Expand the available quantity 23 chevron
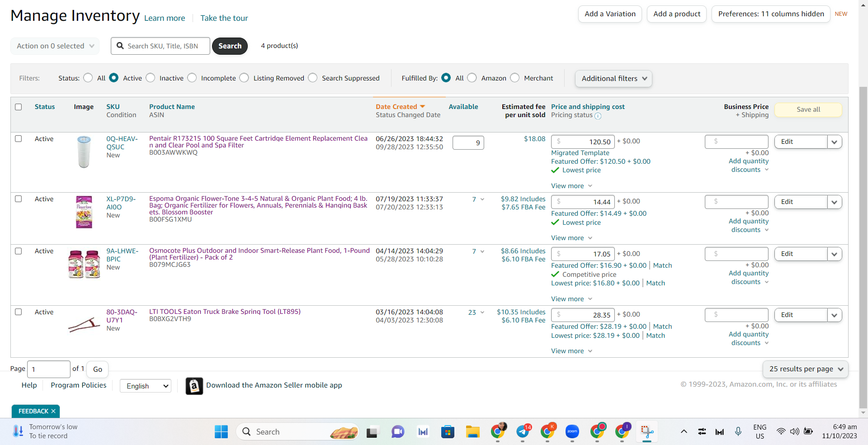The width and height of the screenshot is (868, 445). click(482, 312)
